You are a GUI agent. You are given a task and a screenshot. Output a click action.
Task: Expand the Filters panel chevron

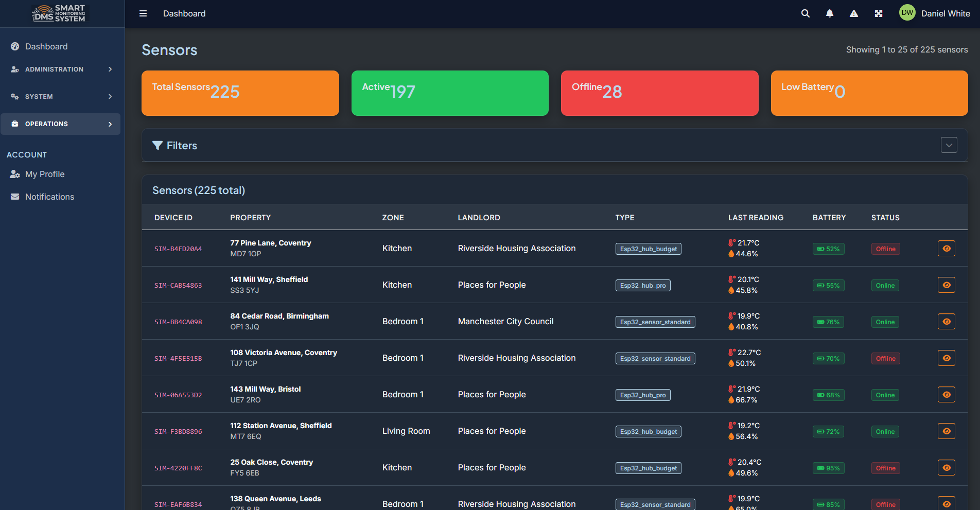949,145
